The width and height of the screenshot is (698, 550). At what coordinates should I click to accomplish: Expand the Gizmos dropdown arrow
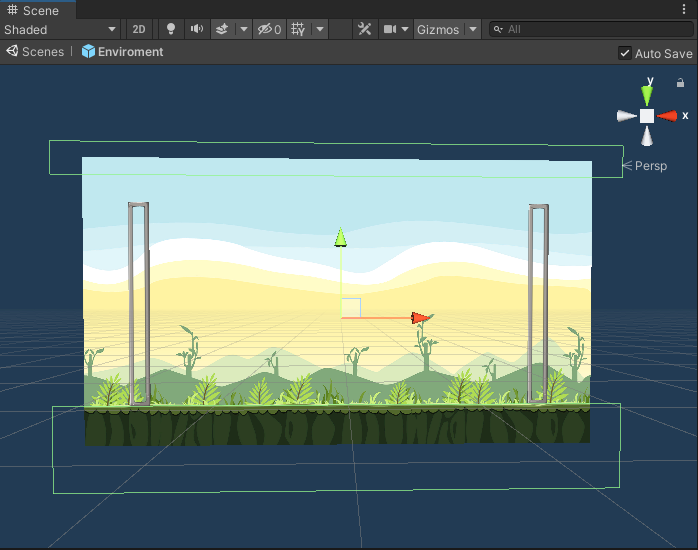click(473, 30)
